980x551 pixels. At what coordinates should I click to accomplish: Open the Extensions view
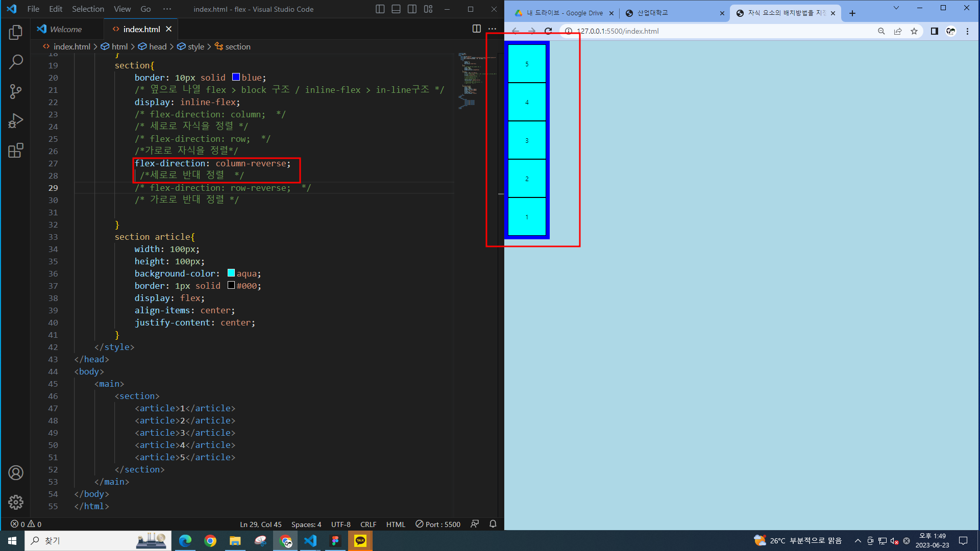click(x=15, y=151)
